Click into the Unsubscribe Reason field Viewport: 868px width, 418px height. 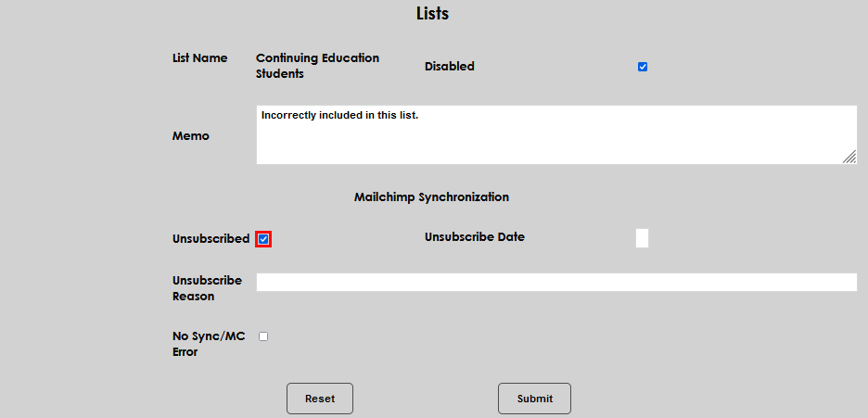tap(556, 283)
